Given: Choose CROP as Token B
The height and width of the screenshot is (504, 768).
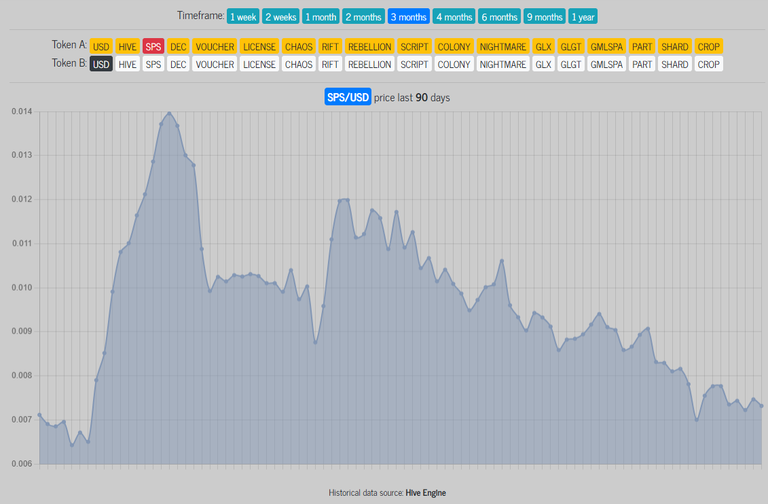Looking at the screenshot, I should [x=709, y=64].
